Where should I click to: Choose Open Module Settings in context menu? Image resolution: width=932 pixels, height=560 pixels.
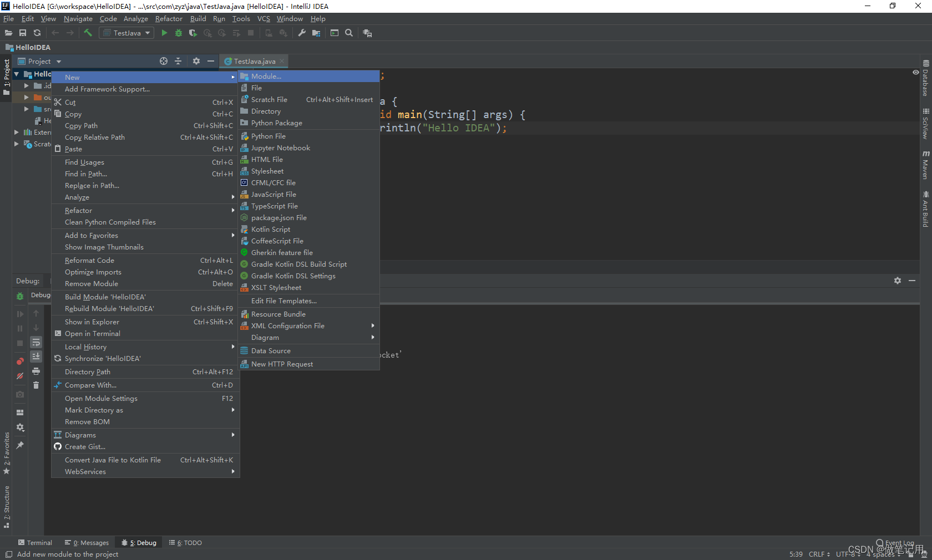click(101, 399)
